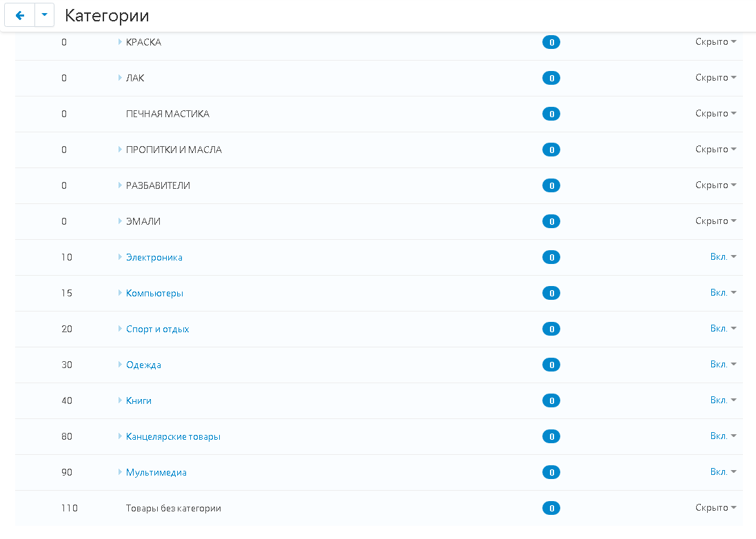Click the Категории page title
Image resolution: width=756 pixels, height=539 pixels.
(107, 16)
